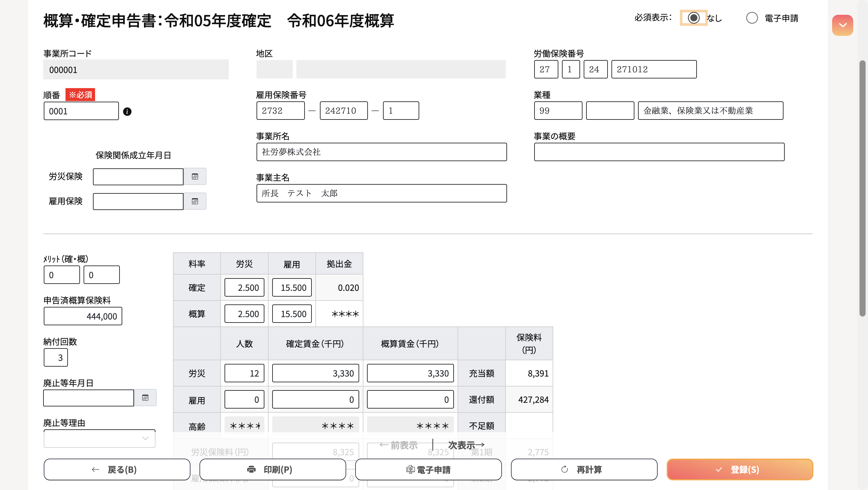Click the 雇用保険番号 field 2732

point(280,110)
